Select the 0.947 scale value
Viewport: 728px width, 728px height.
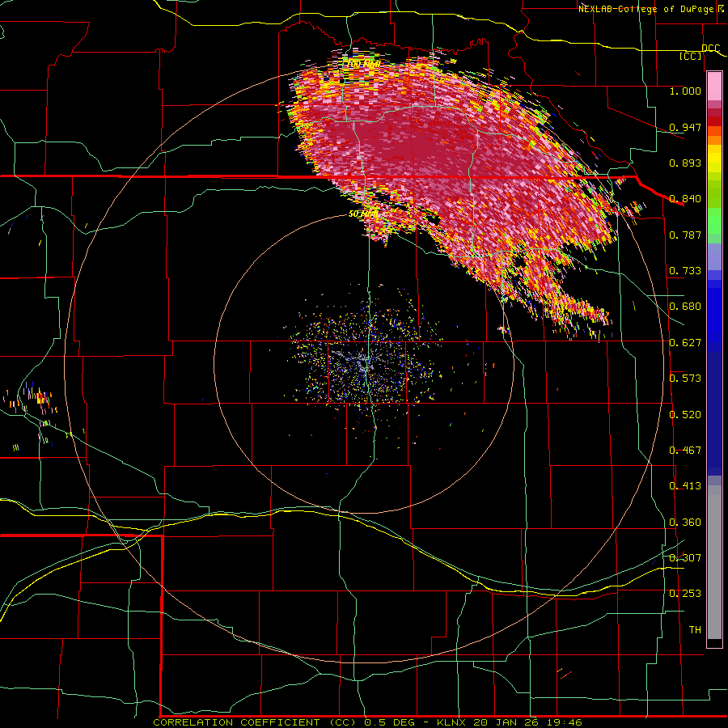pyautogui.click(x=685, y=127)
